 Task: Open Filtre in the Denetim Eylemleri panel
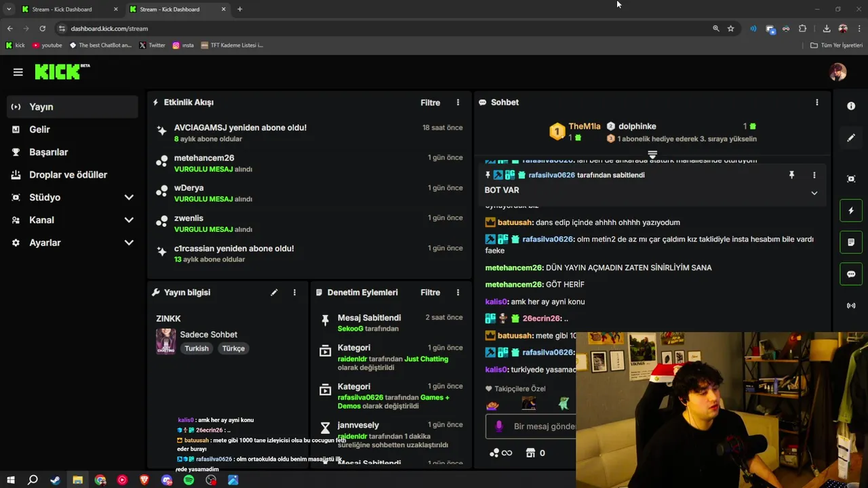430,293
